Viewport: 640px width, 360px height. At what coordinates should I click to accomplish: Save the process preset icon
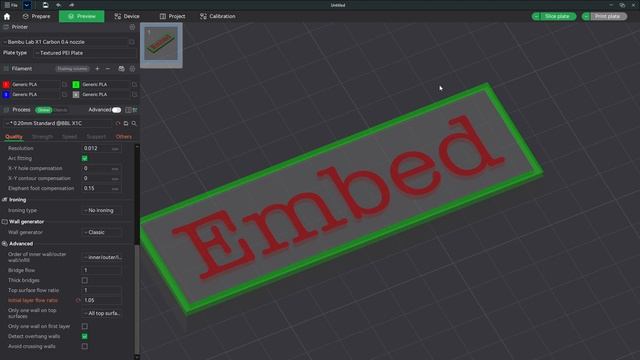(x=126, y=123)
